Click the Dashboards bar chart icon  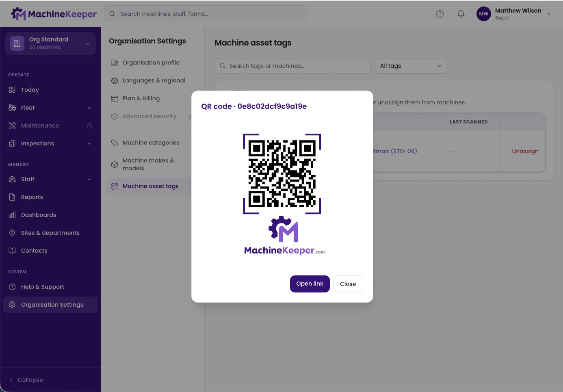click(x=12, y=215)
